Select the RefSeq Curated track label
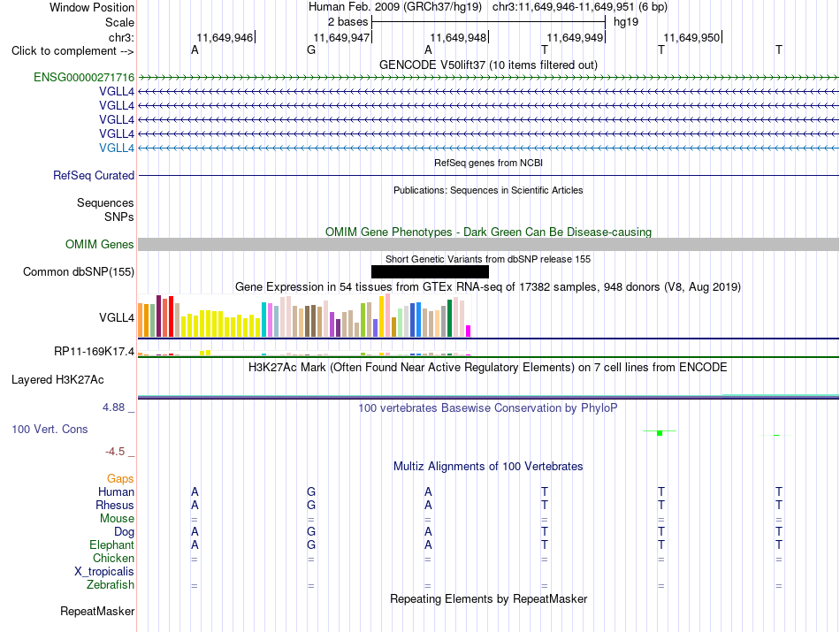 click(94, 175)
